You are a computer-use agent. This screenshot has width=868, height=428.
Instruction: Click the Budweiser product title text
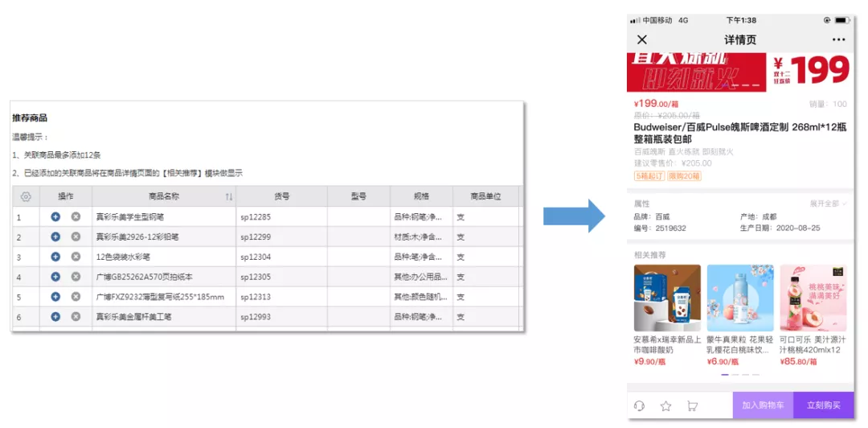click(x=740, y=133)
